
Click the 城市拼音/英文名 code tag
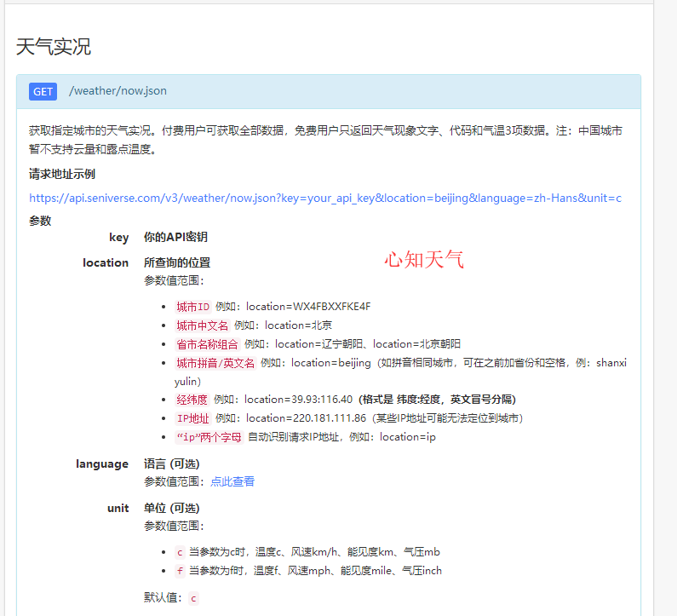point(216,363)
